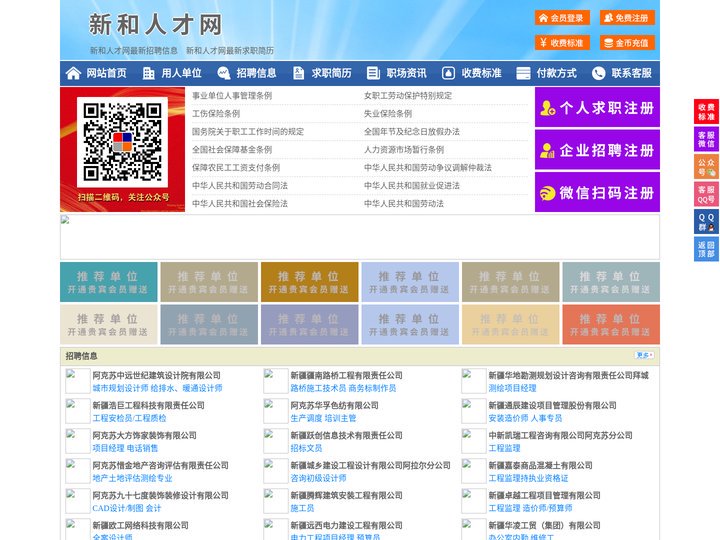Click the news icon beside 职场资讯
The image size is (720, 540).
(373, 73)
